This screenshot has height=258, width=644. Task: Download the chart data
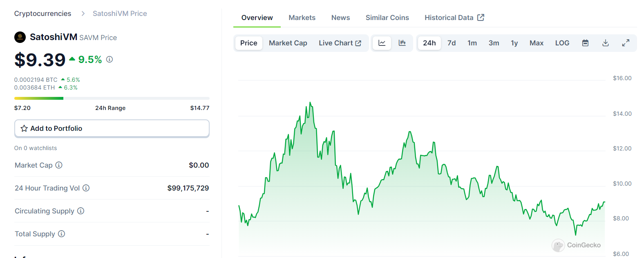tap(606, 43)
